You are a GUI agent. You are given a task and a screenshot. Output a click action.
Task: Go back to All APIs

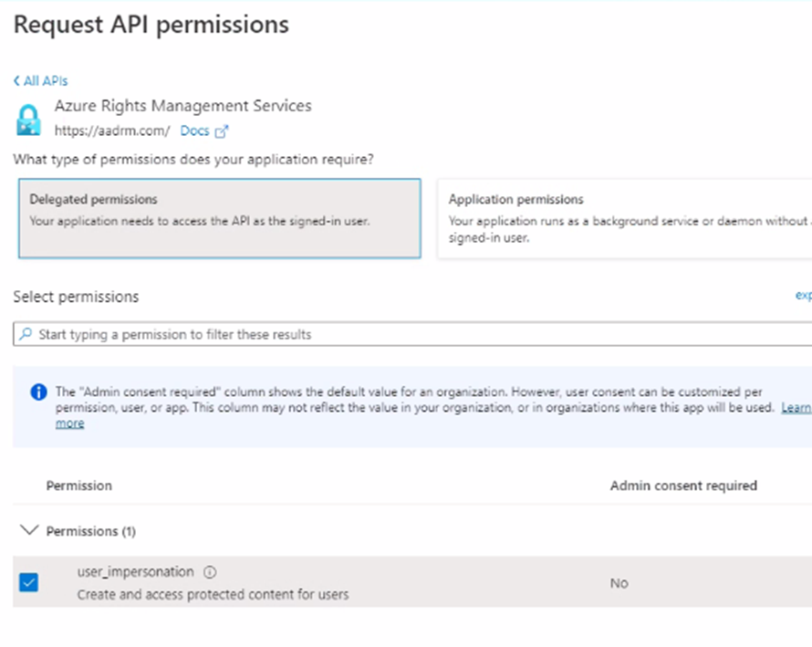coord(40,81)
